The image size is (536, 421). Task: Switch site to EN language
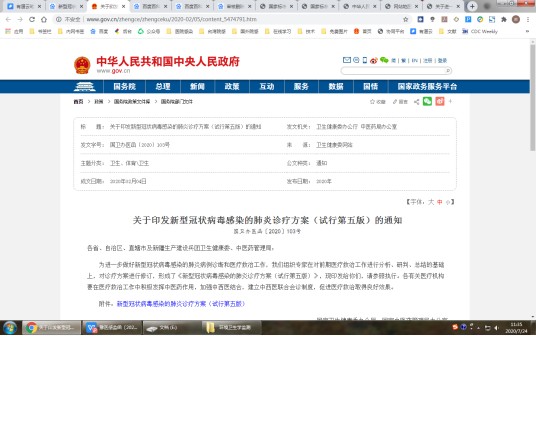pos(415,60)
